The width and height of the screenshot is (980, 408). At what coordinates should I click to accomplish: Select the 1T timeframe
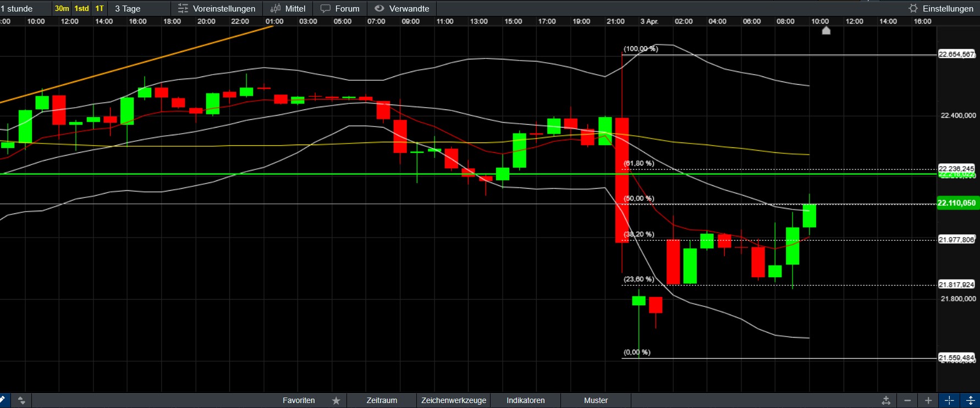pyautogui.click(x=100, y=8)
